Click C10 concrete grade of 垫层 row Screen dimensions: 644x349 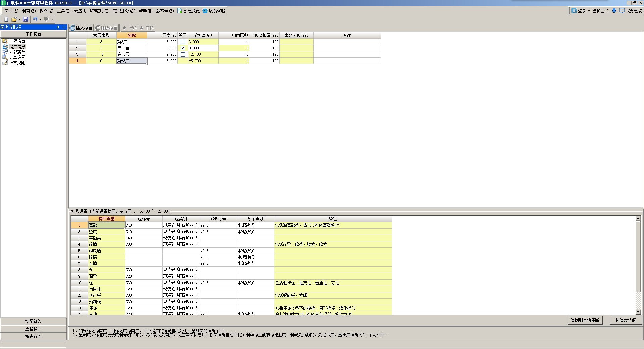point(144,232)
